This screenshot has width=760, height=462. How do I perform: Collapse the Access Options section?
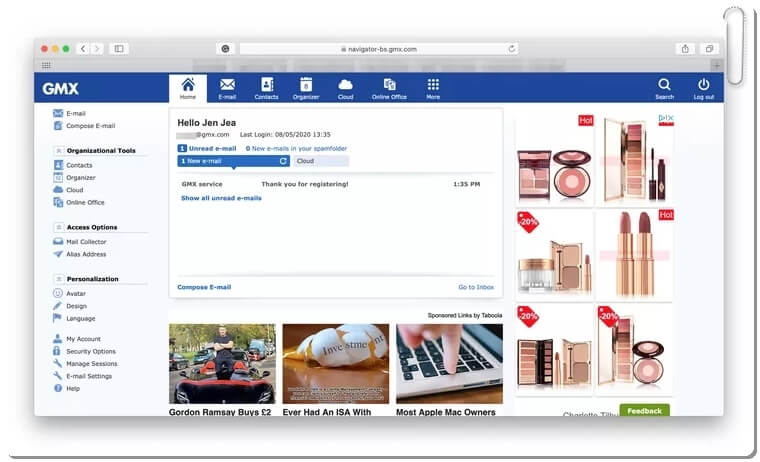point(59,227)
